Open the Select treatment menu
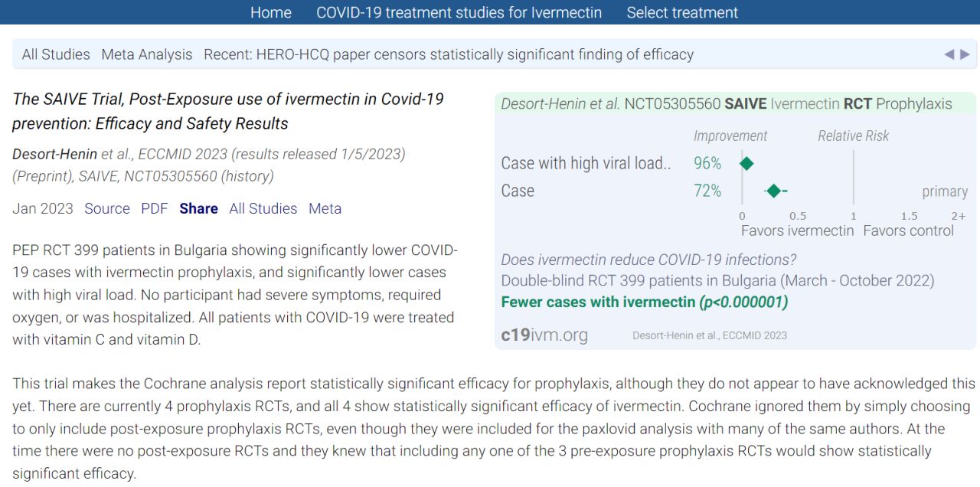980x487 pixels. pos(682,12)
